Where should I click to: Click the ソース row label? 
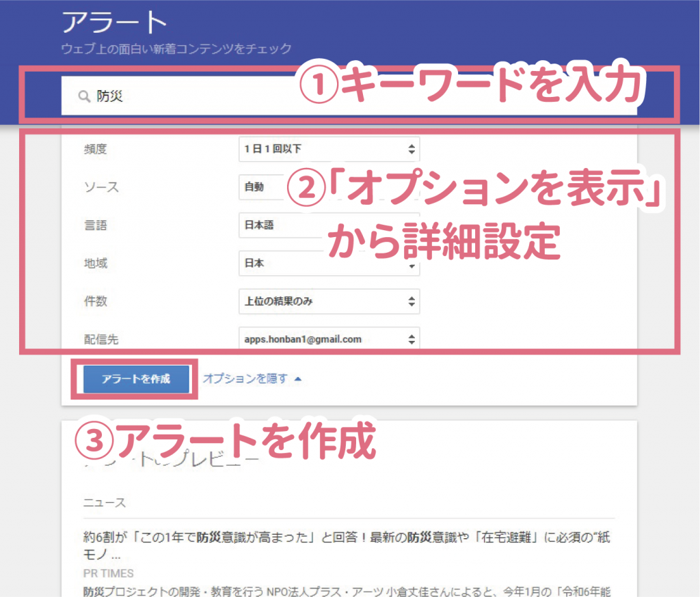click(x=100, y=186)
